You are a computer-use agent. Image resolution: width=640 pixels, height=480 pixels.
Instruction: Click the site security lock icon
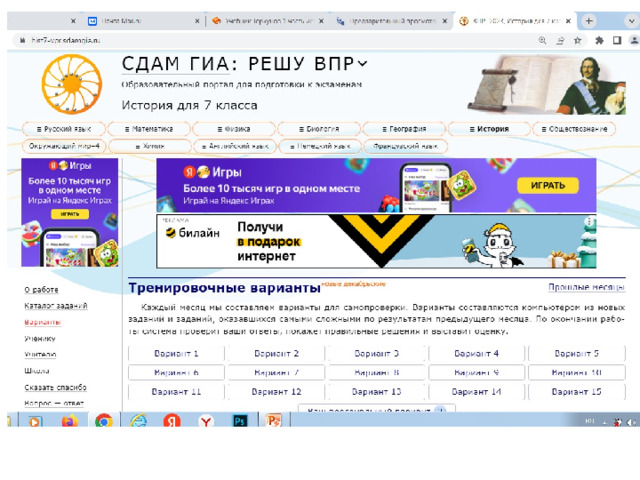tap(22, 40)
